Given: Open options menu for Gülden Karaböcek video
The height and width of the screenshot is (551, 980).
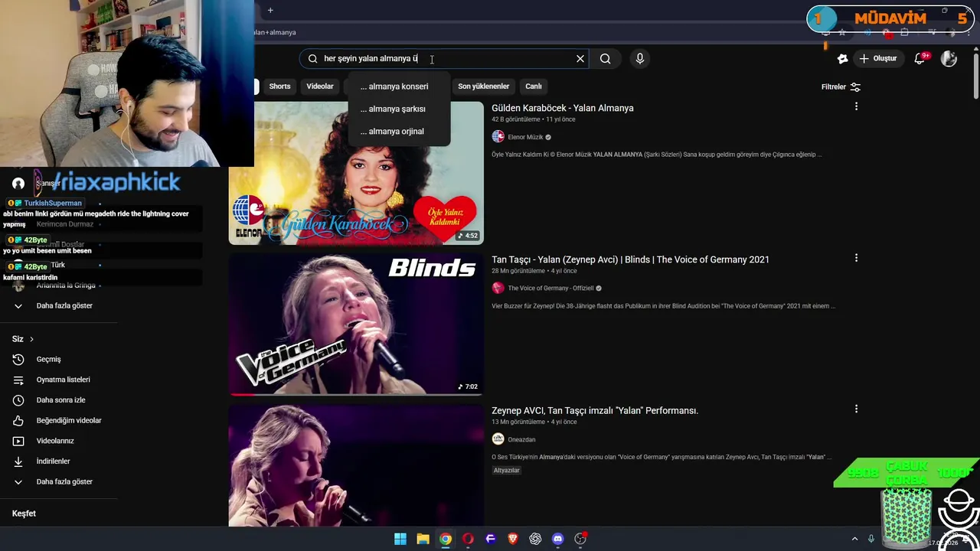Looking at the screenshot, I should [856, 106].
